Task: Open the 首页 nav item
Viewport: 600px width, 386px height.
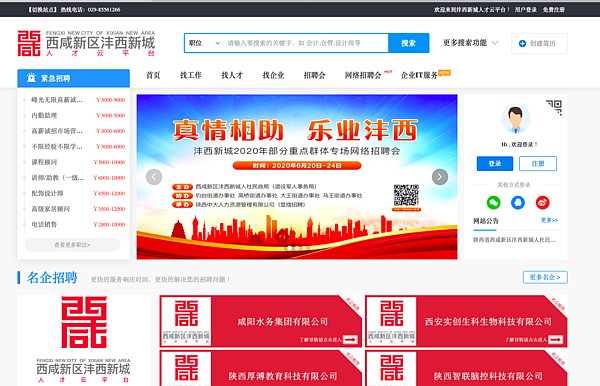Action: point(153,75)
